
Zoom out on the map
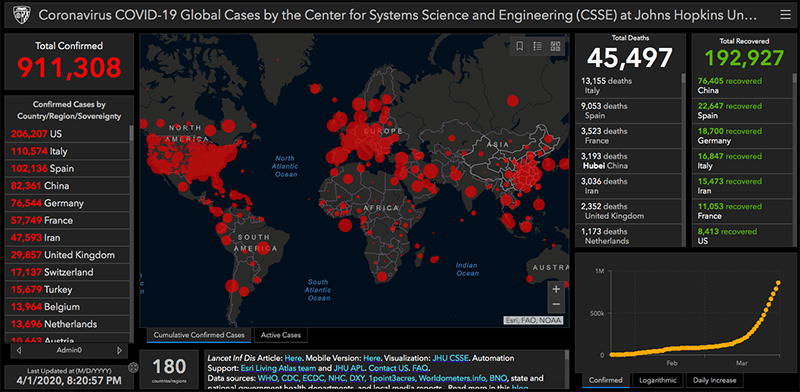click(x=556, y=305)
